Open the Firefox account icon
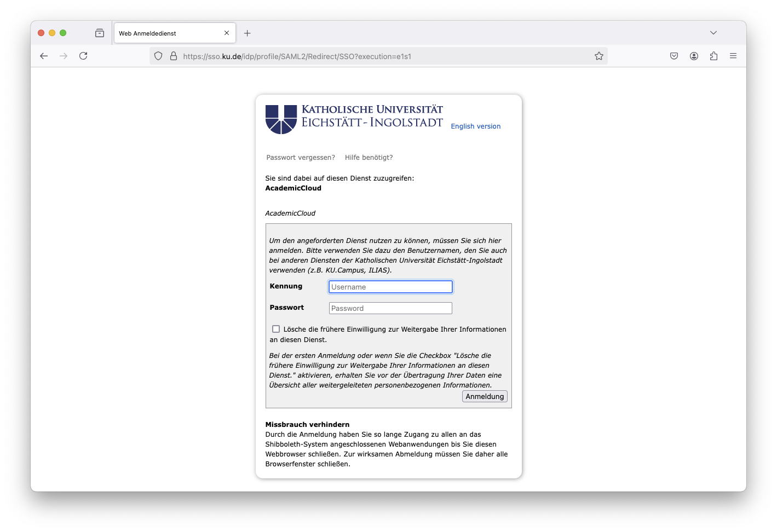This screenshot has height=532, width=777. coord(694,56)
